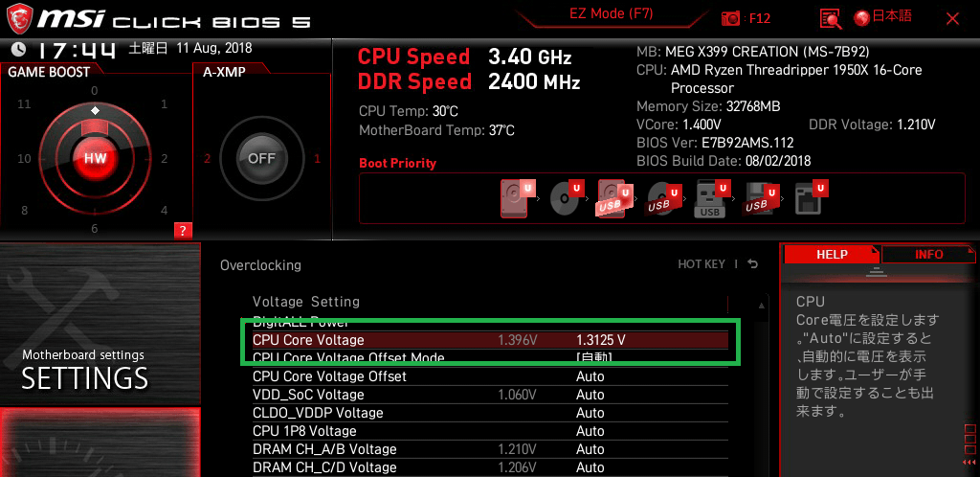980x477 pixels.
Task: Click the CPU Speed 3.40 GHz readout
Action: click(x=464, y=57)
